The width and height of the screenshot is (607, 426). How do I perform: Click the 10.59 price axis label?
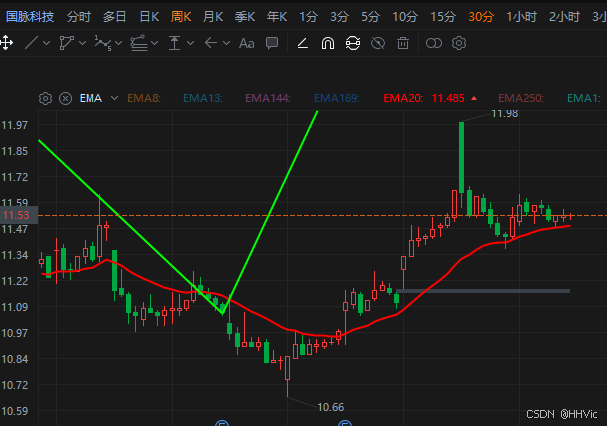click(x=15, y=411)
